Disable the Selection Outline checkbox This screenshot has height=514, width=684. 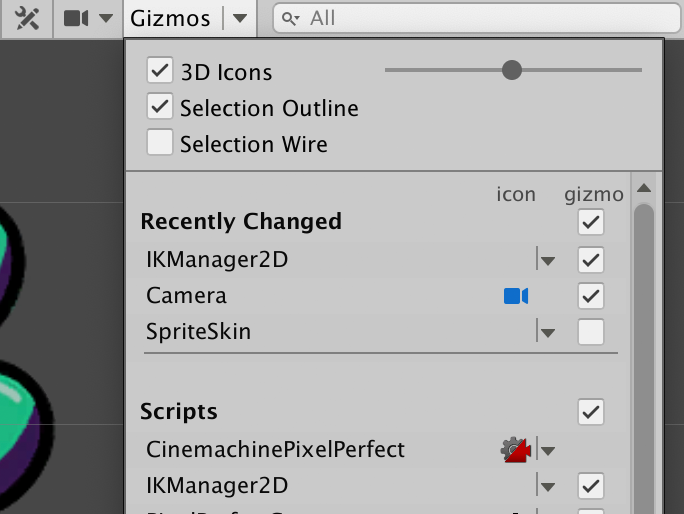point(160,107)
